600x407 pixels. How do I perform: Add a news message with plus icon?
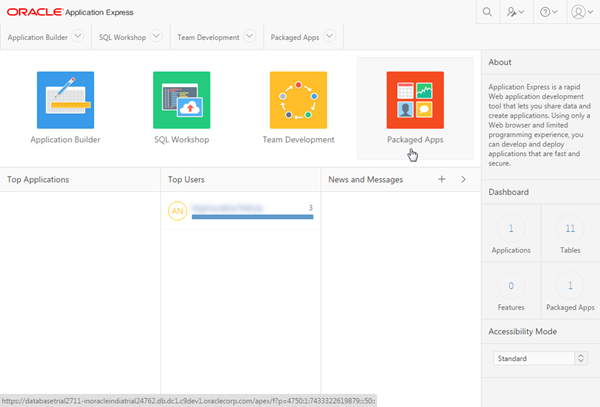pyautogui.click(x=442, y=179)
